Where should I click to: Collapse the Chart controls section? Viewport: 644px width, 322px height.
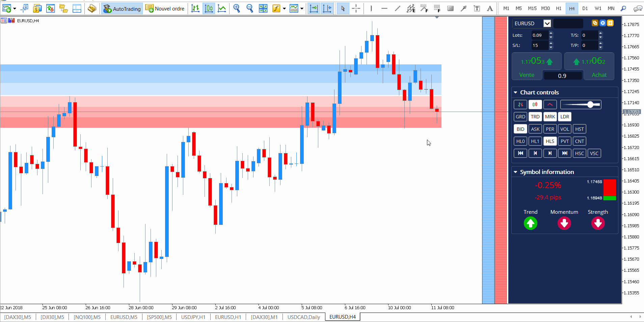(516, 92)
